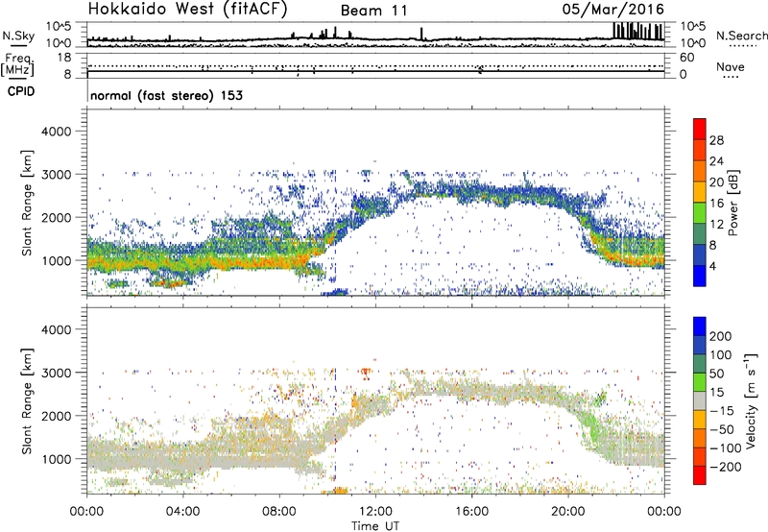Image resolution: width=768 pixels, height=532 pixels.
Task: Pick the light green Power segment between 12 and 16
Action: (x=700, y=213)
